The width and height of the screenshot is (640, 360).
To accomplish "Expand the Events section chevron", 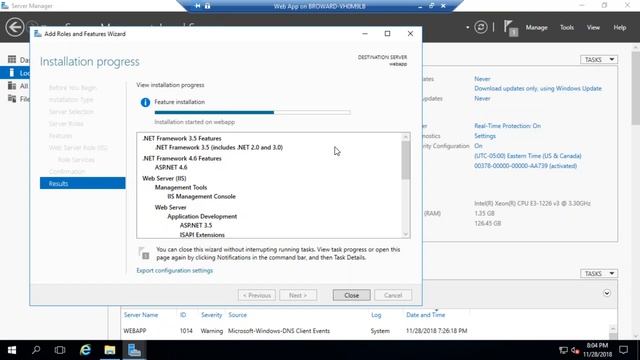I will tap(607, 293).
